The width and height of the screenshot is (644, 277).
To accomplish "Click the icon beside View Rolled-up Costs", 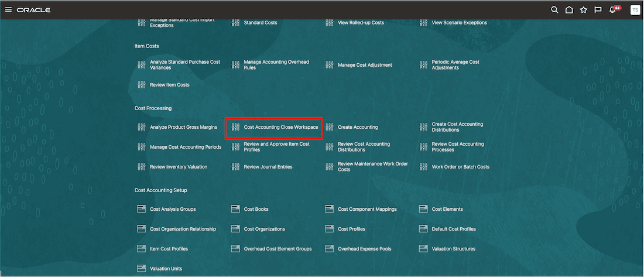I will pyautogui.click(x=330, y=23).
